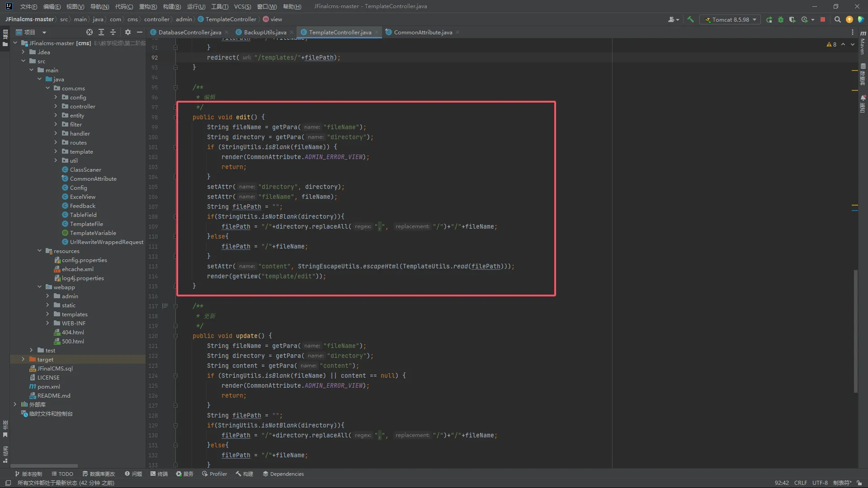Open Search Everywhere magnifier icon

click(837, 19)
